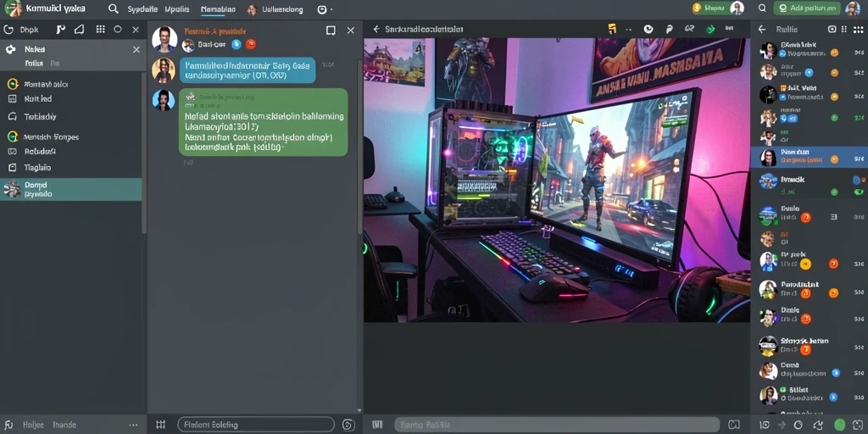Click the search magnifier in the top bar
Screen dimensions: 868x434
coord(113,8)
